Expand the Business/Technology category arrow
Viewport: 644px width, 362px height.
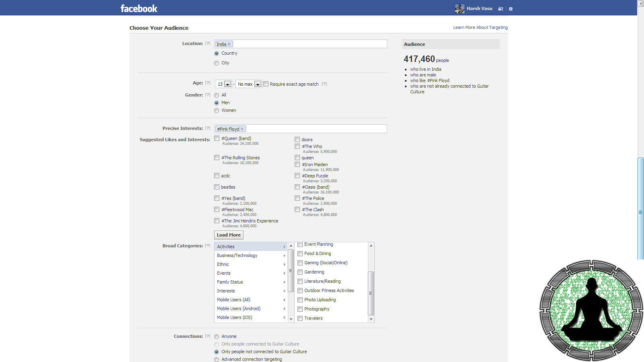click(x=284, y=256)
